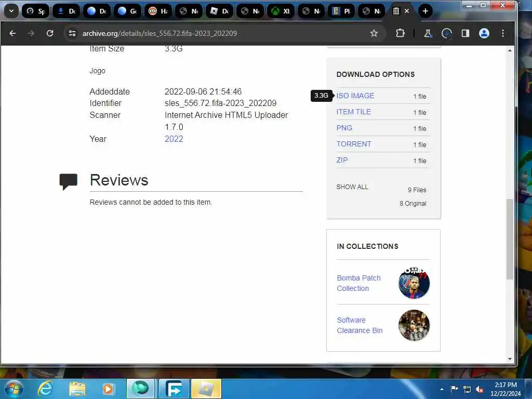Open Windows Media Player in taskbar
The image size is (532, 399).
(x=108, y=389)
